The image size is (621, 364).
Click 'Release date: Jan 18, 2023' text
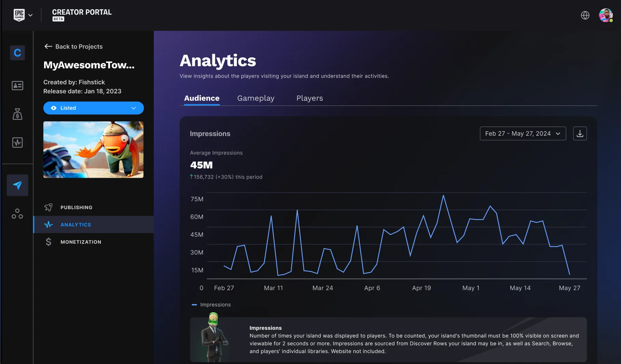(82, 91)
